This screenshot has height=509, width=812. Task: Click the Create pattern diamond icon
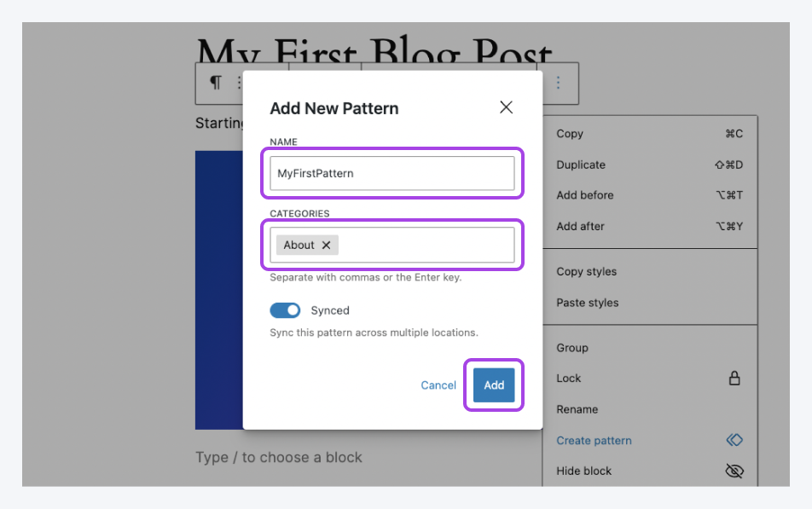734,440
